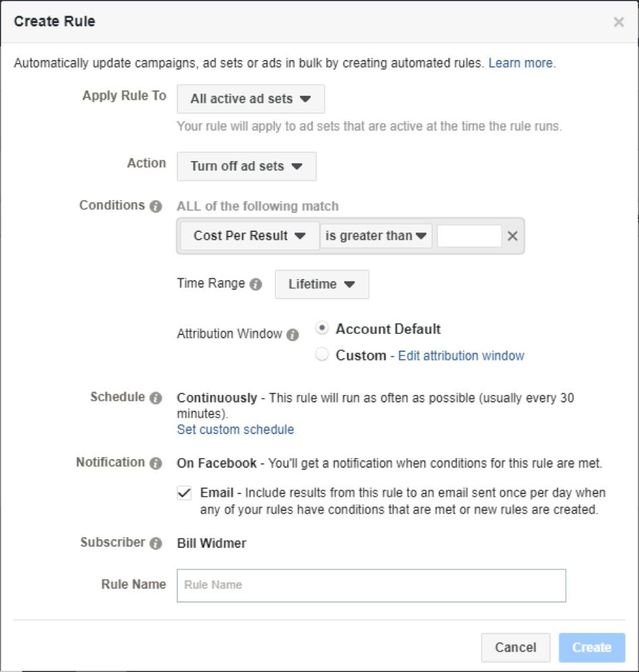
Task: Click the Attribution Window info icon
Action: (x=293, y=334)
